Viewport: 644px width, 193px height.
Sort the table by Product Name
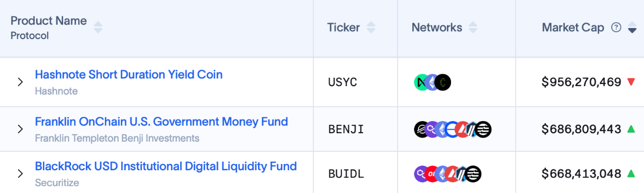click(98, 27)
